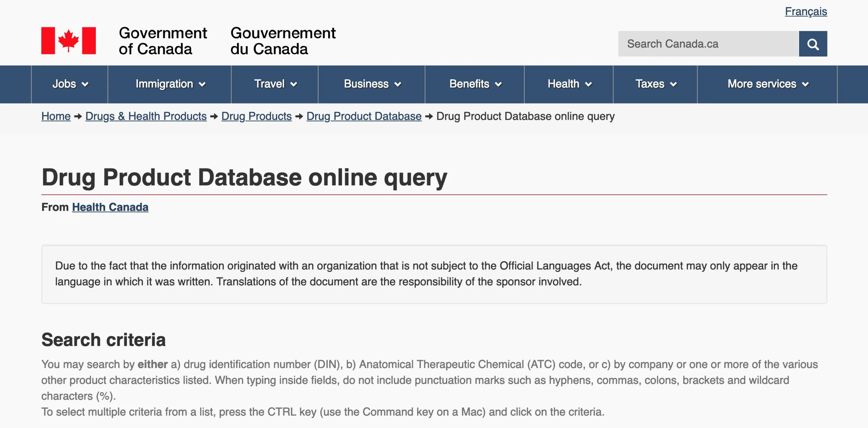Open the Business navigation menu

(x=372, y=84)
